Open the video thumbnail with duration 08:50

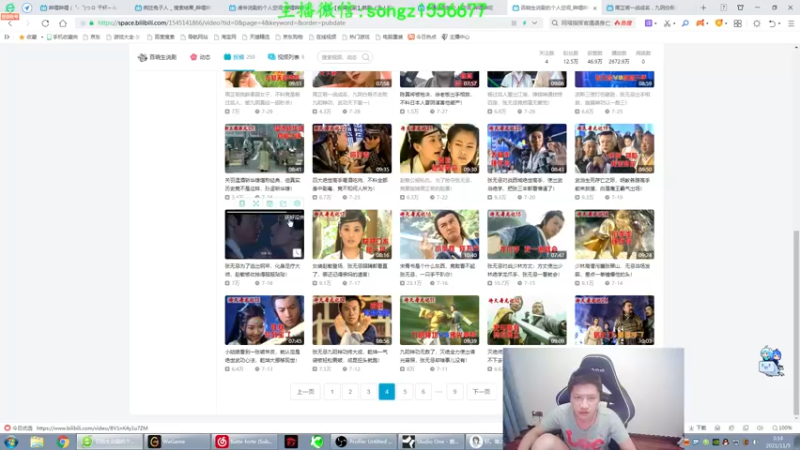click(614, 148)
